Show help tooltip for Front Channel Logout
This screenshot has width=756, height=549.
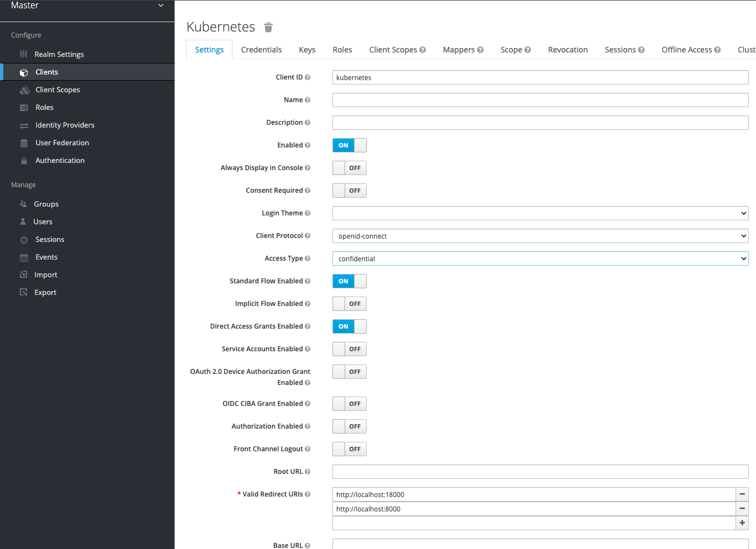tap(308, 449)
